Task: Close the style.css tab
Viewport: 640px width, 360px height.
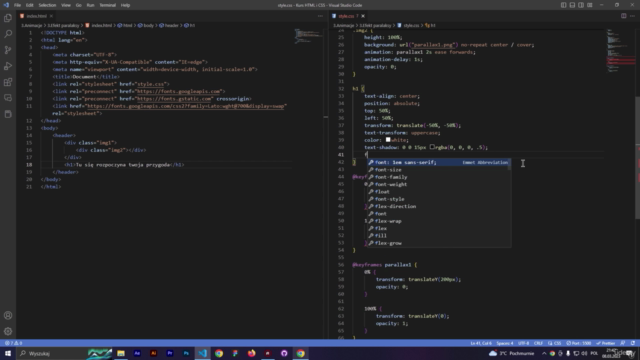Action: point(363,16)
